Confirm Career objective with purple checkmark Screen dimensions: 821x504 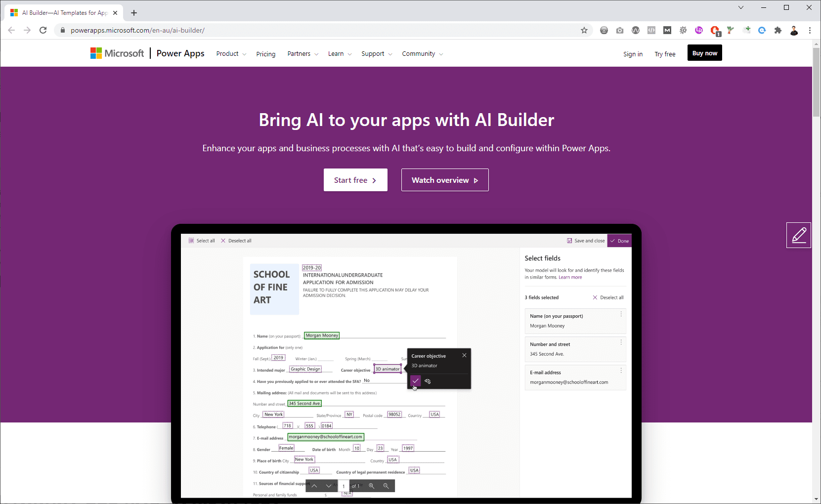[x=415, y=381]
